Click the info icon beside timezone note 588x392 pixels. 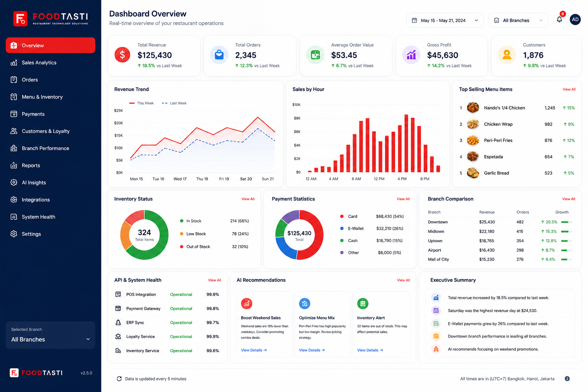(x=567, y=379)
